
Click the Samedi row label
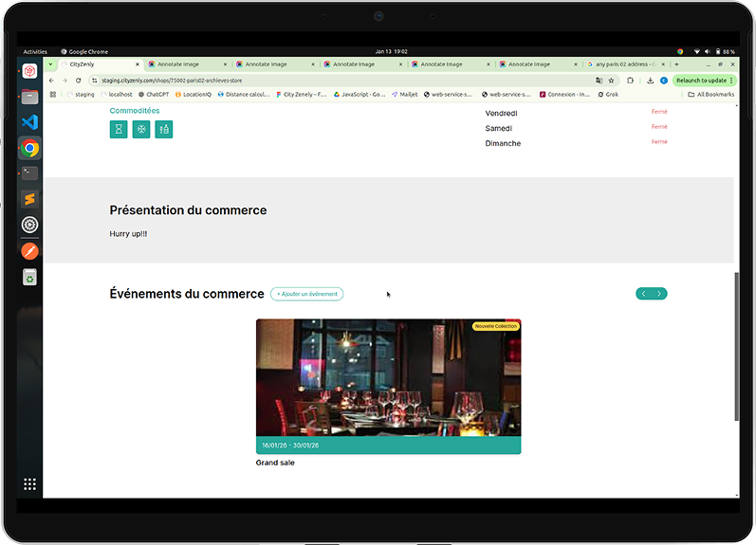pyautogui.click(x=499, y=128)
